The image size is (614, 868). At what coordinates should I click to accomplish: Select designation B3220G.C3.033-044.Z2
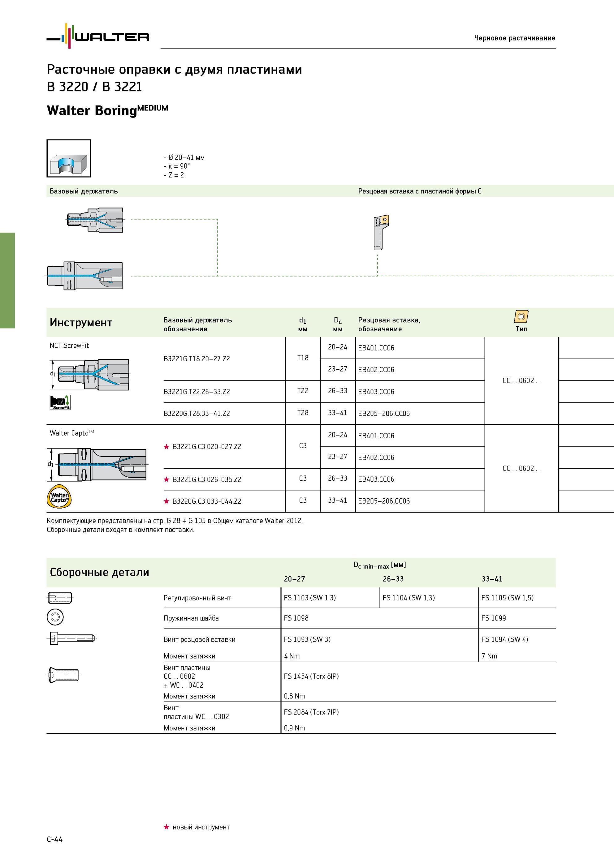(x=206, y=502)
